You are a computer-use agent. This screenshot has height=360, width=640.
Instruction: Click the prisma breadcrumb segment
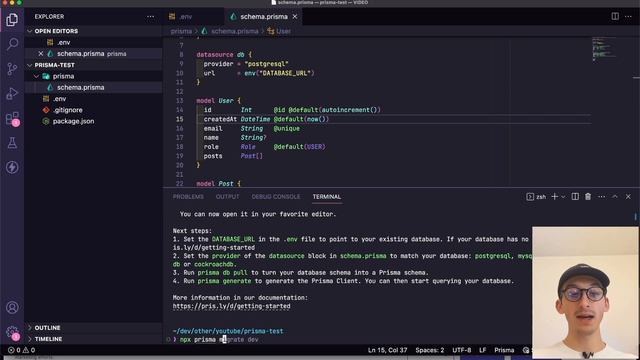click(x=181, y=31)
